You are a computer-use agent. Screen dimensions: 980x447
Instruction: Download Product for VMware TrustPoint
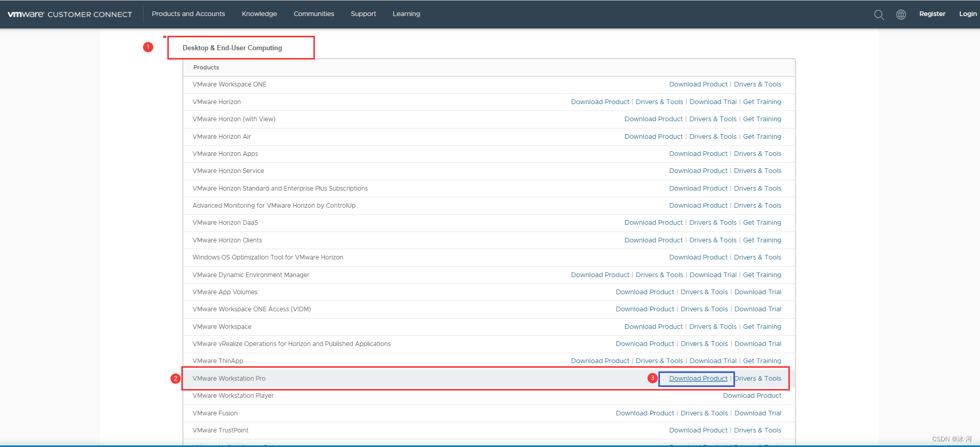[x=698, y=430]
